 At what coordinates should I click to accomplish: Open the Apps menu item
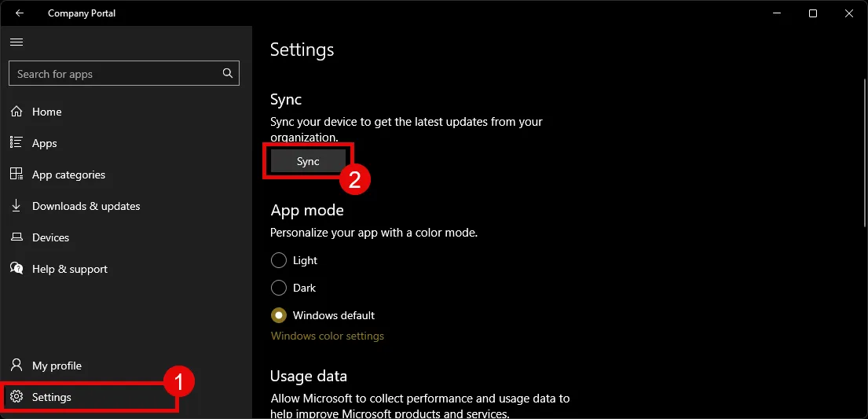[44, 144]
